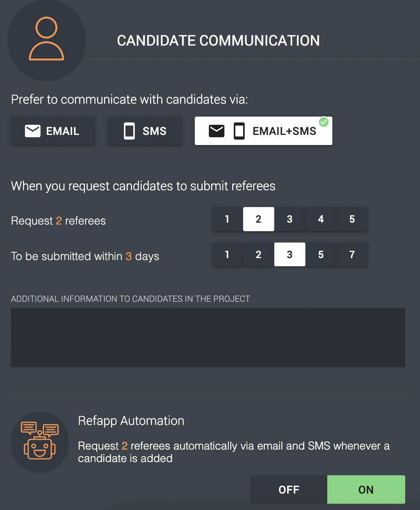Click the green checkmark badge on EMAIL+SMS
This screenshot has height=510, width=420.
click(324, 122)
